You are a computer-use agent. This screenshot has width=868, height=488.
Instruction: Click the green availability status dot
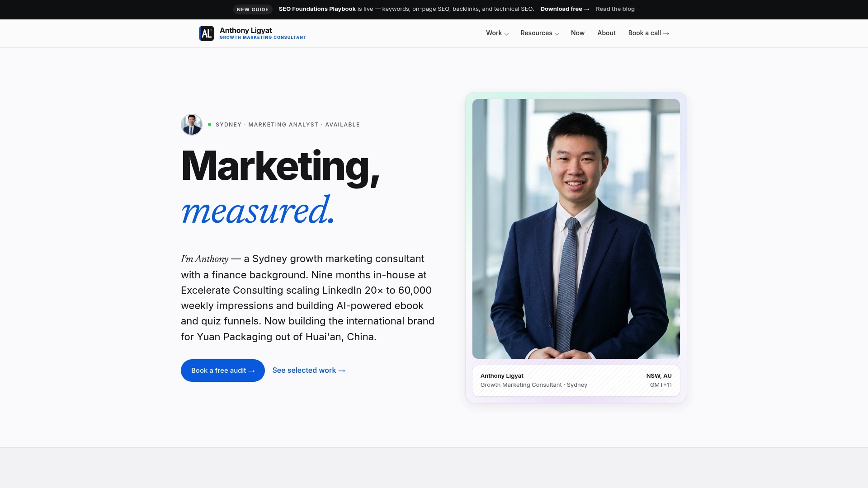pos(209,125)
